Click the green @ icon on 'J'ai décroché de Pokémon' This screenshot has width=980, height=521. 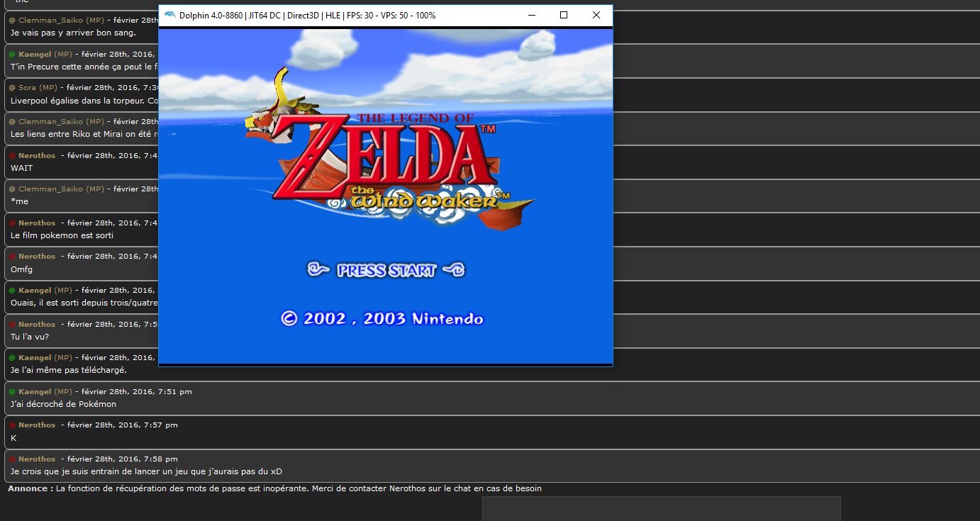coord(12,392)
